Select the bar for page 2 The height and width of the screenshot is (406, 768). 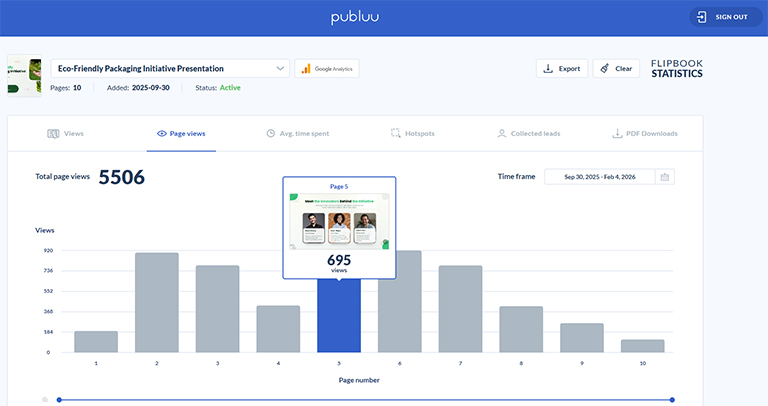click(157, 303)
